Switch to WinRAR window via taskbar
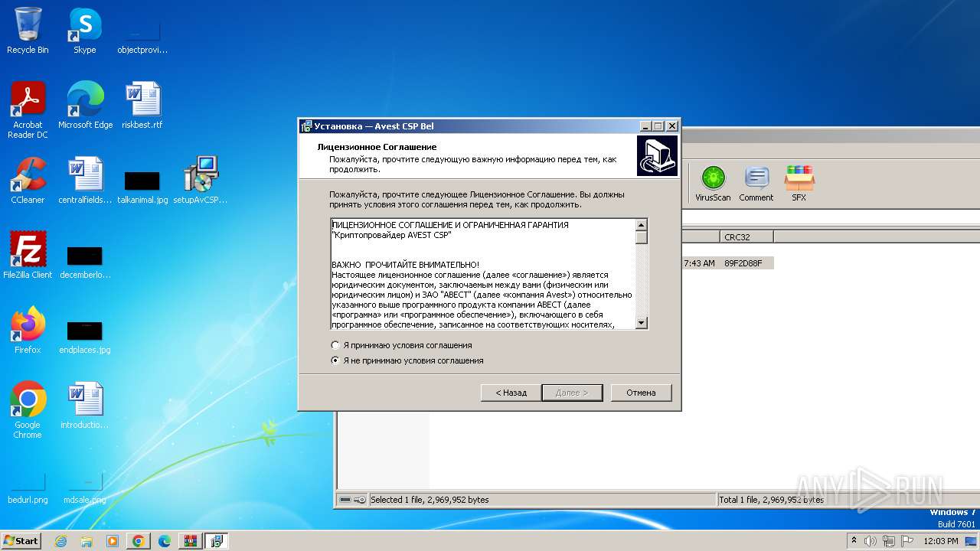 click(190, 541)
